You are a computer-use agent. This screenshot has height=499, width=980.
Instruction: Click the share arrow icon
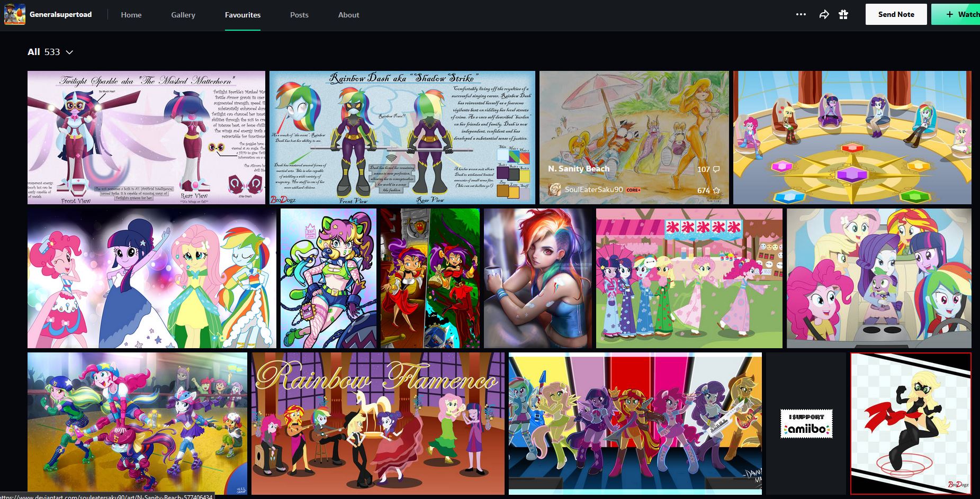pos(824,15)
